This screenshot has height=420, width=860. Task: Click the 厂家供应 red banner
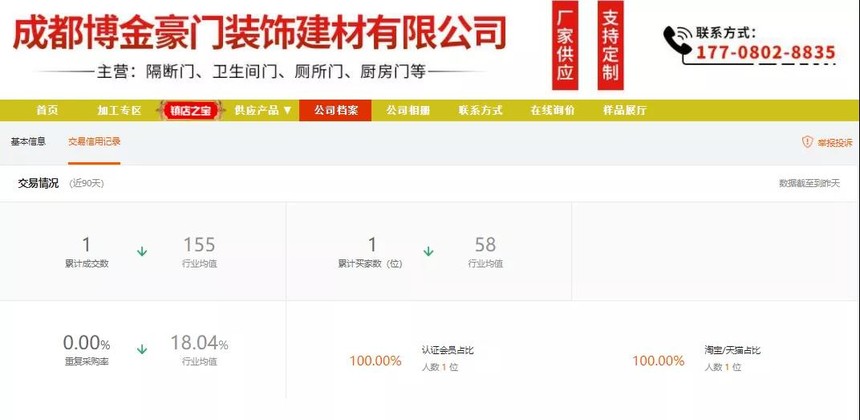[x=565, y=46]
